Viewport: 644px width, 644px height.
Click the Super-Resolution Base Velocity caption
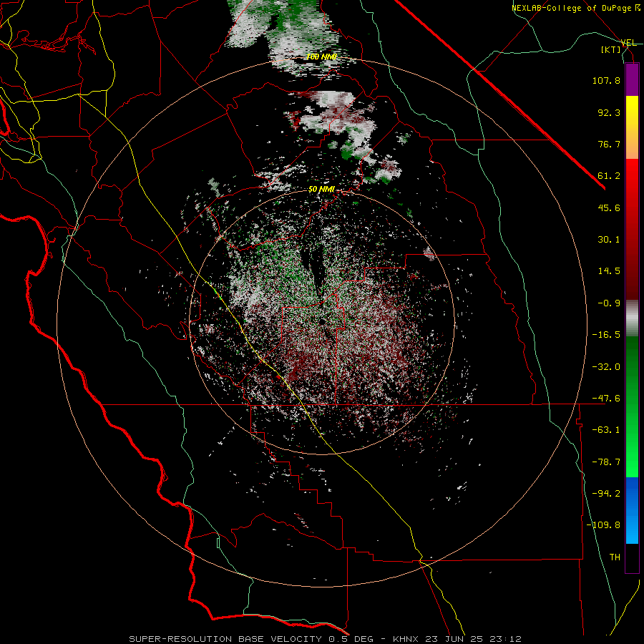coord(325,639)
